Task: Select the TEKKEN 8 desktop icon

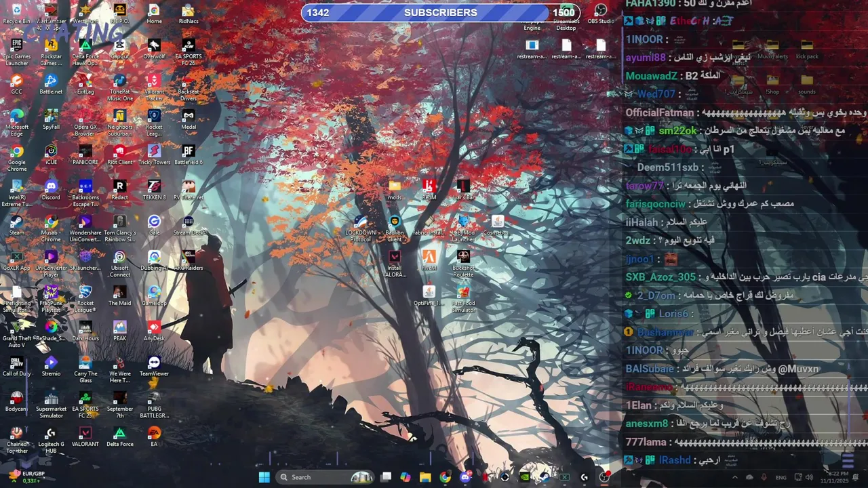Action: (x=154, y=190)
